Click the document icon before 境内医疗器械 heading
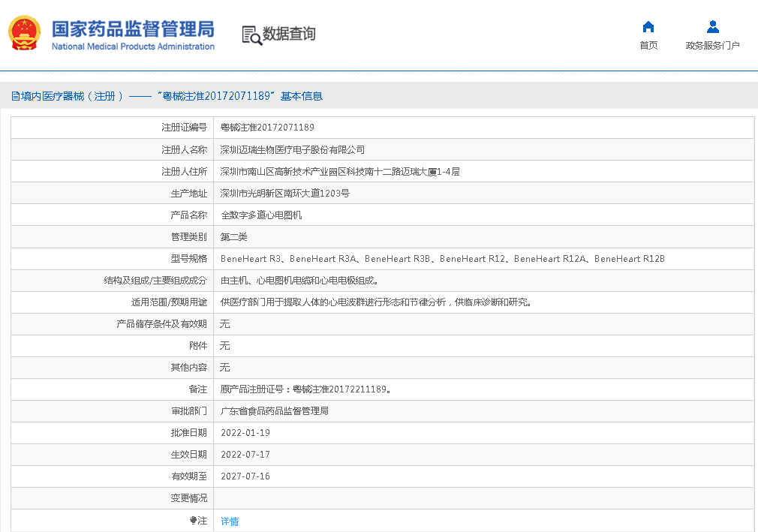The height and width of the screenshot is (532, 758). [x=15, y=96]
